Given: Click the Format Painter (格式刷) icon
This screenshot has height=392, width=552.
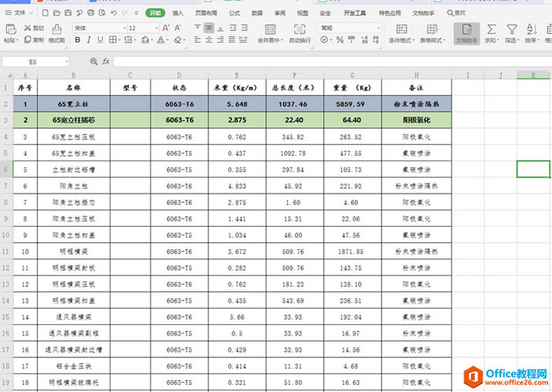Looking at the screenshot, I should [x=56, y=29].
